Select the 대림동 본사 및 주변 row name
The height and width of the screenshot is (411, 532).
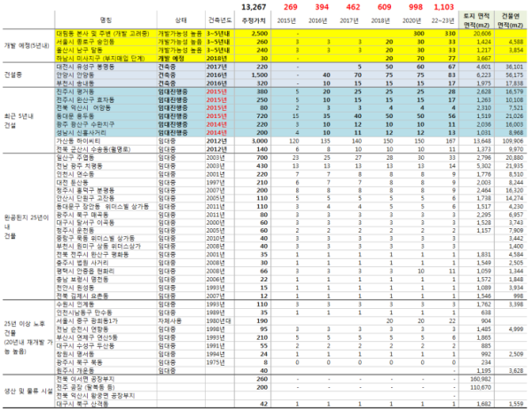pos(103,33)
